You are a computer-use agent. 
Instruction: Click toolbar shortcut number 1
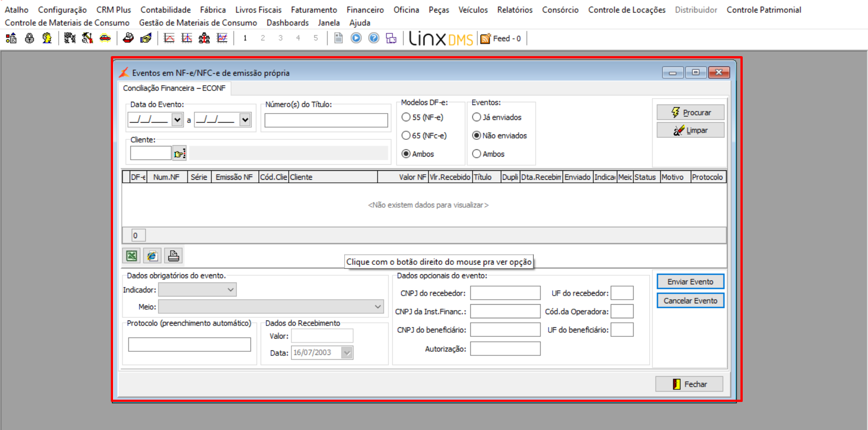(245, 38)
